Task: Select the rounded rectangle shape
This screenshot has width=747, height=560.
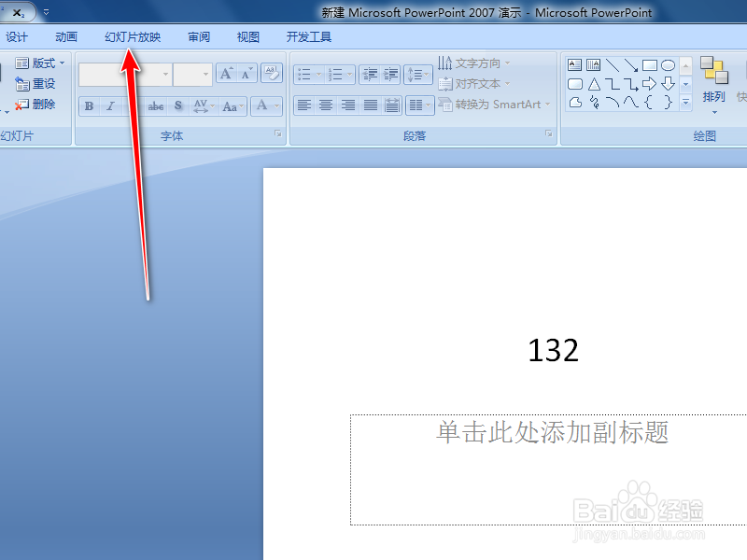Action: tap(575, 84)
